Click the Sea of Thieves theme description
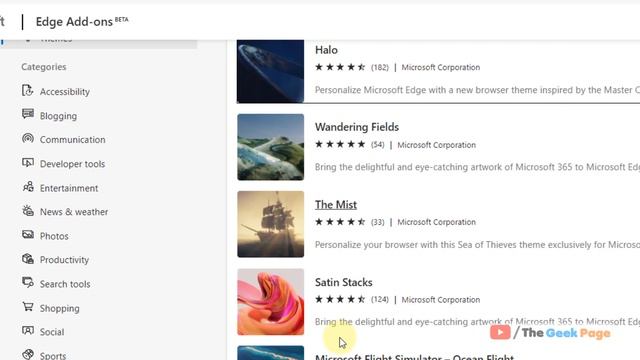This screenshot has height=360, width=640. [x=477, y=245]
